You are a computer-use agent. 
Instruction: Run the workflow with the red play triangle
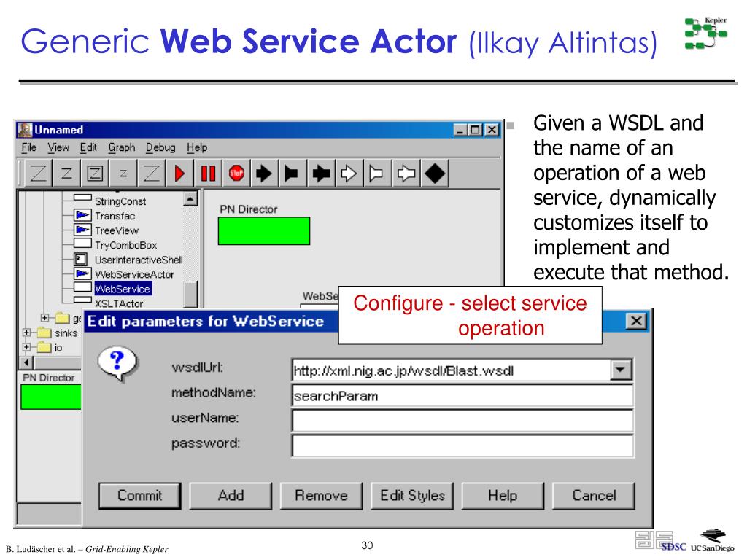[x=179, y=174]
